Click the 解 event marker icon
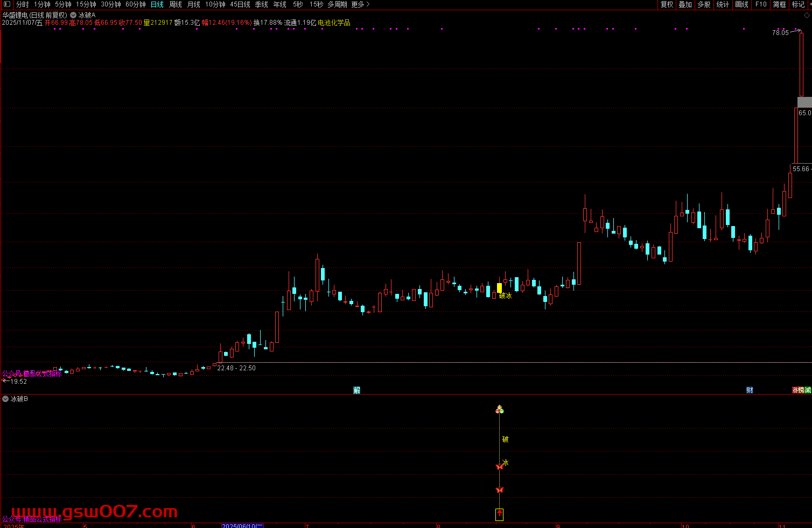Screen dimensions: 812x528 point(356,390)
